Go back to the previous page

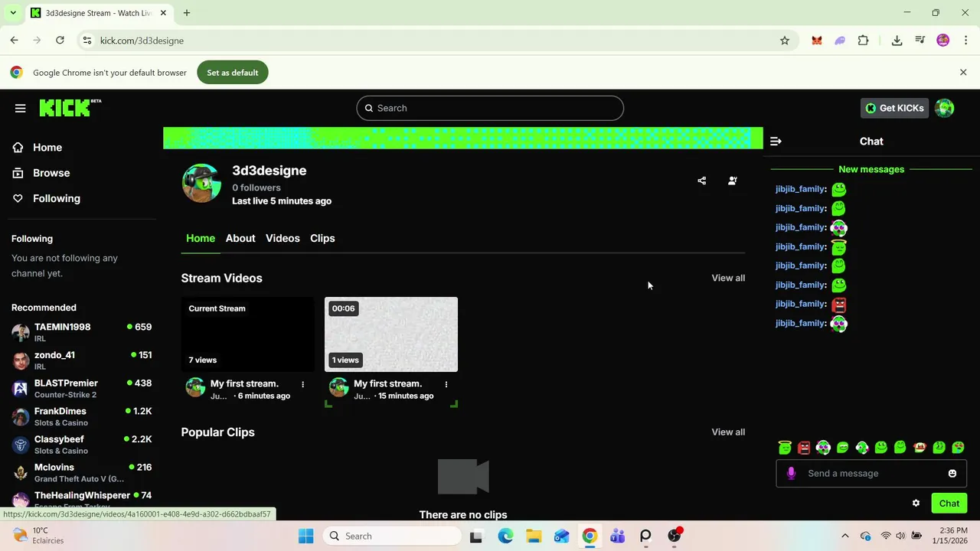14,41
